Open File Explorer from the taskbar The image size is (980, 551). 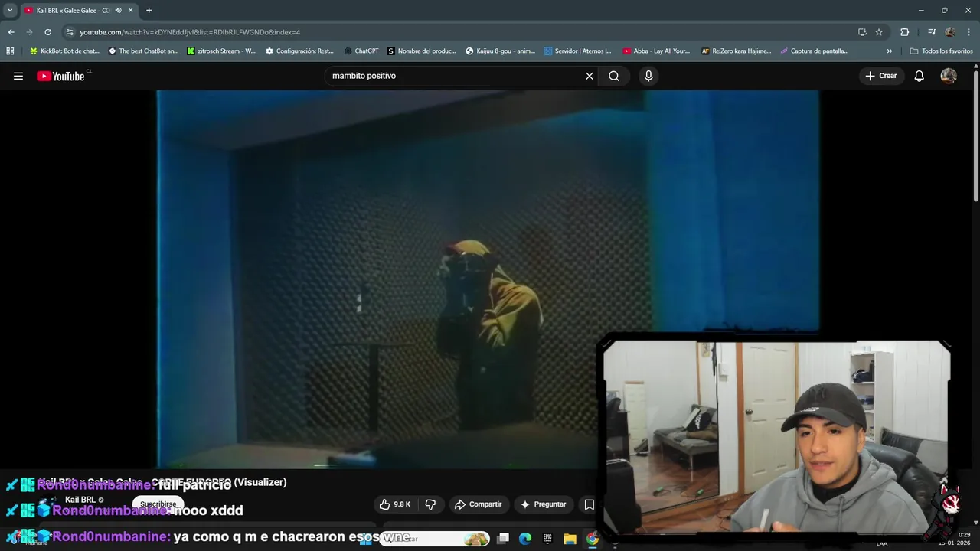(570, 539)
